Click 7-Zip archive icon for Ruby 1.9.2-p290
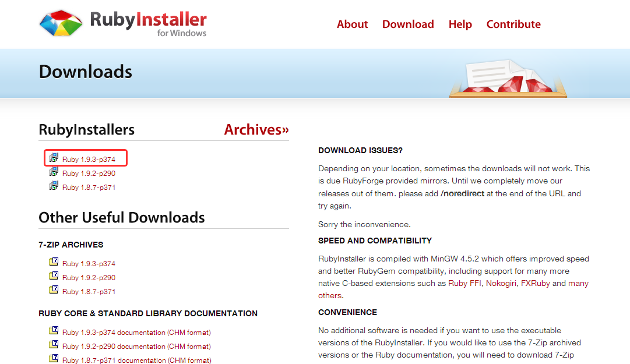630x364 pixels. [54, 277]
